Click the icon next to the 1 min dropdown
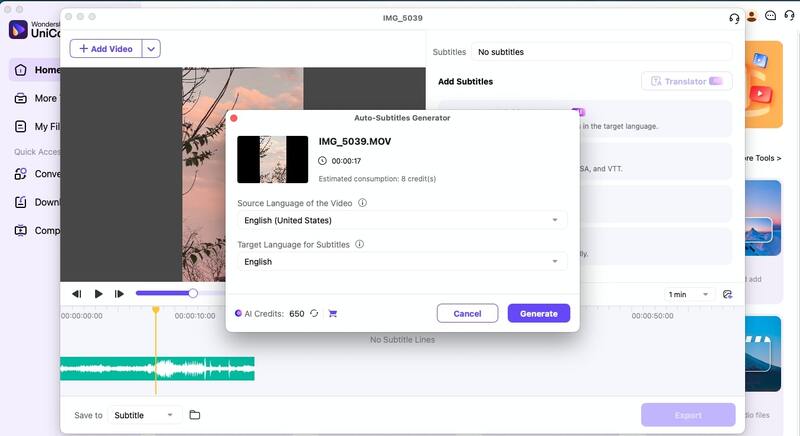 tap(728, 294)
